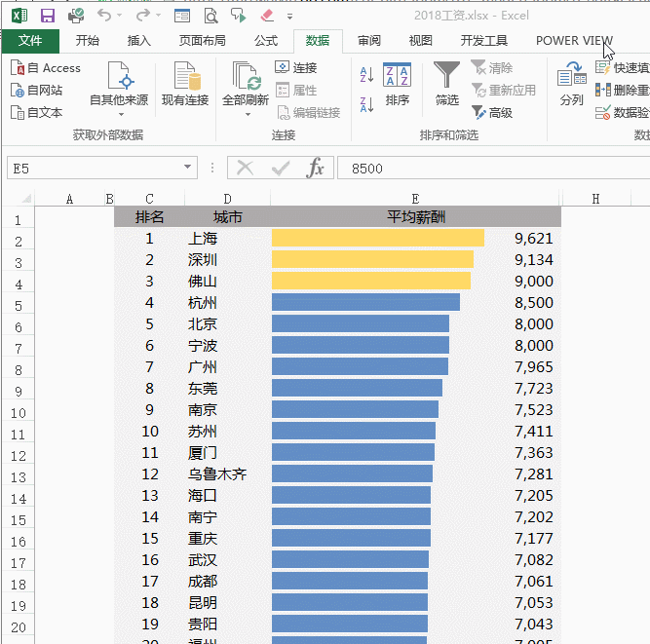Viewport: 650px width, 644px height.
Task: Open the 文件 file menu
Action: coord(30,41)
